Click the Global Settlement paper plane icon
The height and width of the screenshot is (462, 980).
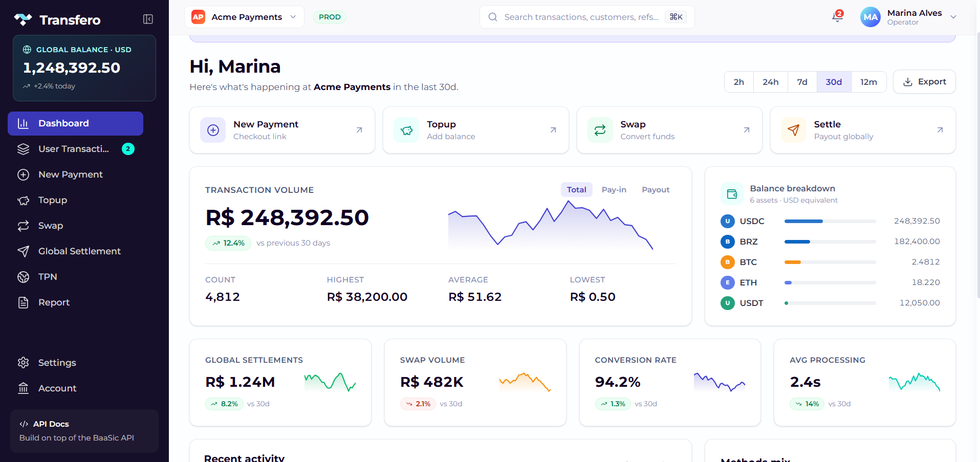23,251
